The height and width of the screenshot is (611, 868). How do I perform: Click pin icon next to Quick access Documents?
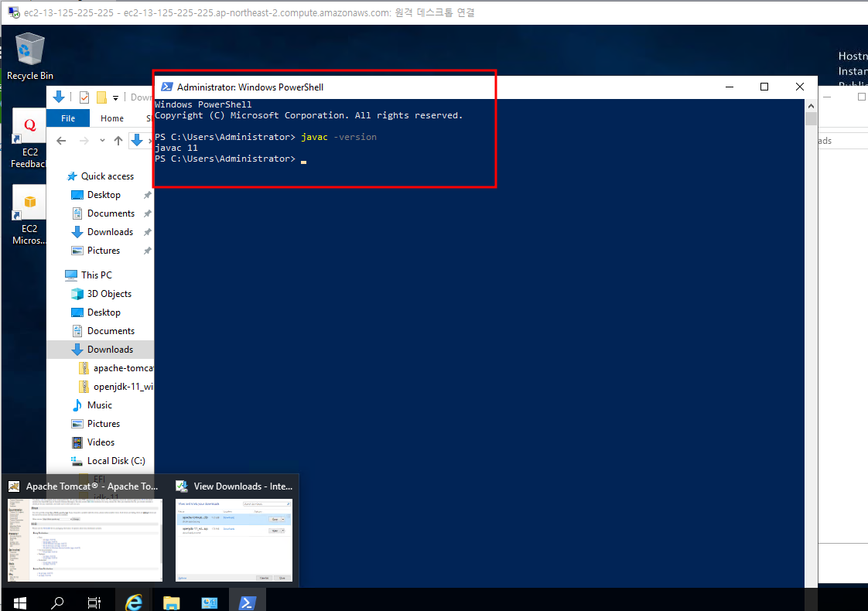coord(147,213)
